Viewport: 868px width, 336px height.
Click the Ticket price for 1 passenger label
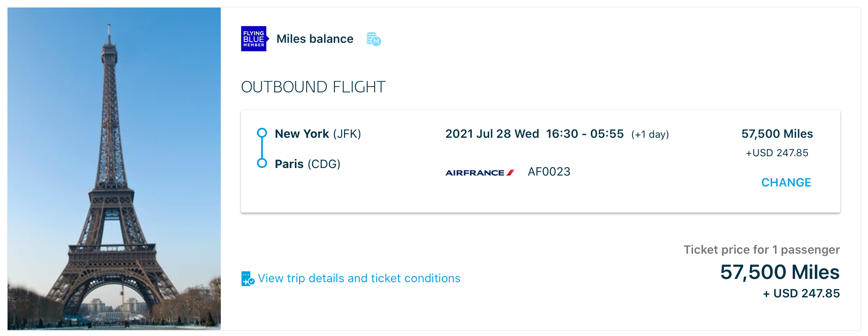tap(761, 249)
